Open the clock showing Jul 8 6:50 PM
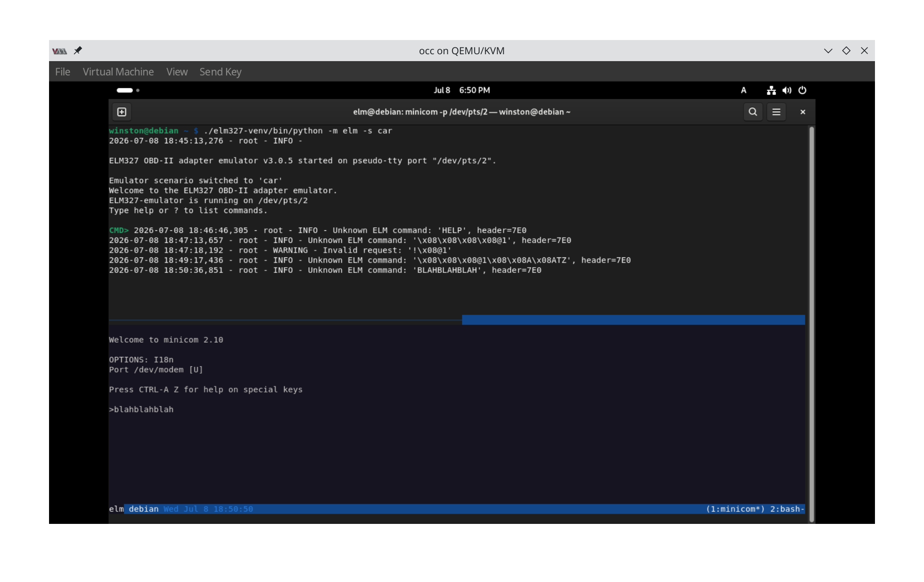Image resolution: width=924 pixels, height=582 pixels. click(462, 90)
